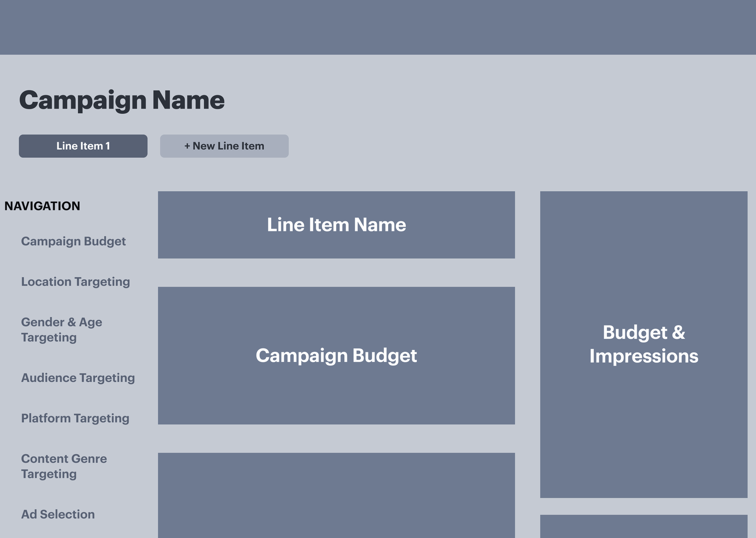Click the + New Line Item button
Image resolution: width=756 pixels, height=538 pixels.
click(x=224, y=146)
